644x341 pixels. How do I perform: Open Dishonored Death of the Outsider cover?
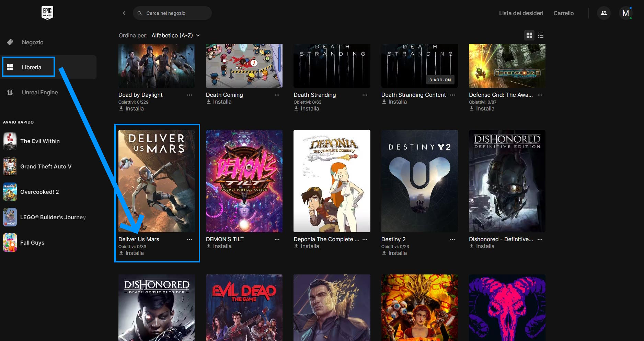click(157, 308)
